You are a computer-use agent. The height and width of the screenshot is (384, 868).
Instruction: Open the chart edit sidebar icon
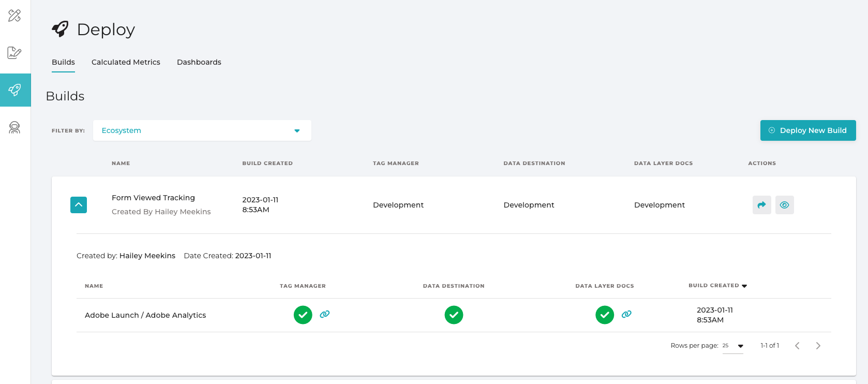tap(14, 52)
